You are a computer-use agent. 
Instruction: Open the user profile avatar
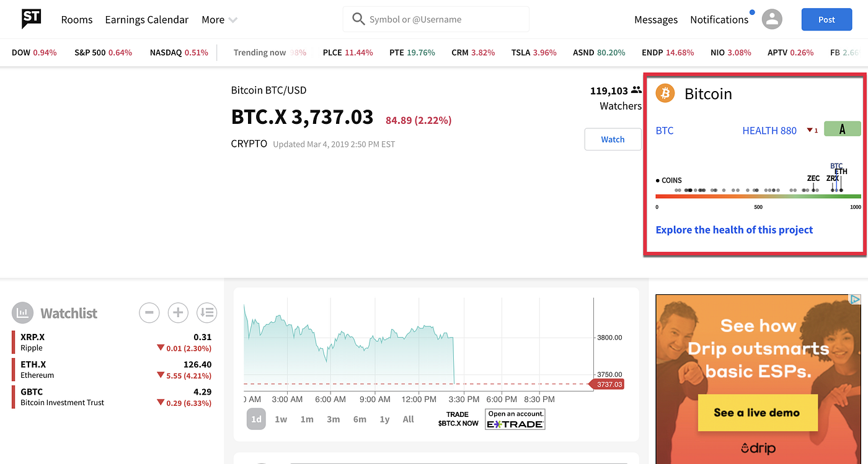coord(772,19)
